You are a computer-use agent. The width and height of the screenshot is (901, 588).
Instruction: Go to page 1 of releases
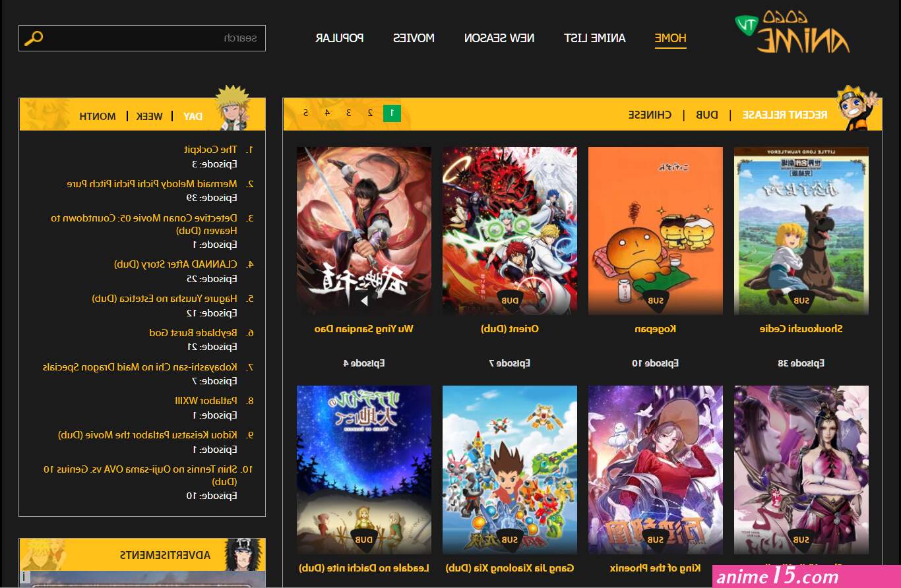click(x=392, y=113)
